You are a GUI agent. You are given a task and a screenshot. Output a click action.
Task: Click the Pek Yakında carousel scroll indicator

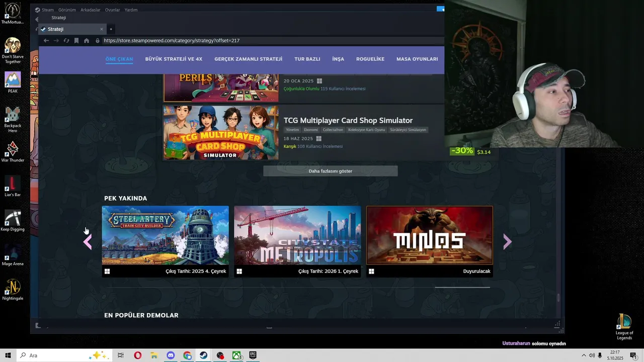[462, 287]
